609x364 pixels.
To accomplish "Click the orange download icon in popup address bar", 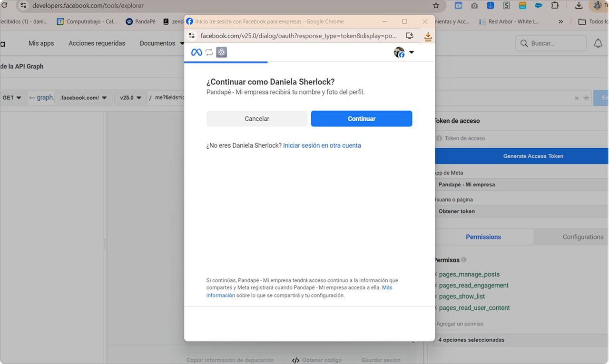I will [428, 36].
